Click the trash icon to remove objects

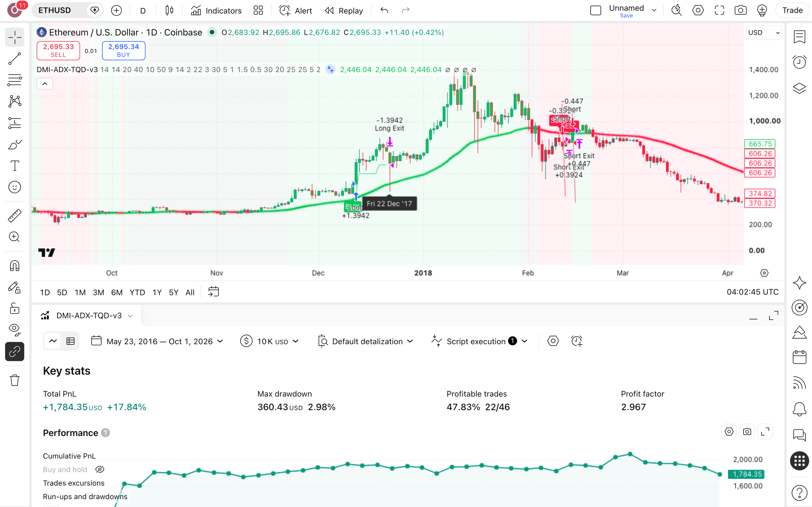tap(14, 380)
